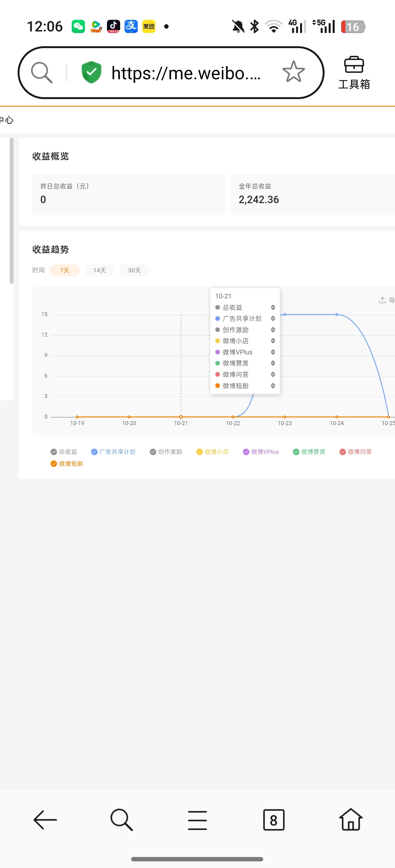Screen dimensions: 395x868
Task: Tap the green security shield icon
Action: click(x=91, y=72)
